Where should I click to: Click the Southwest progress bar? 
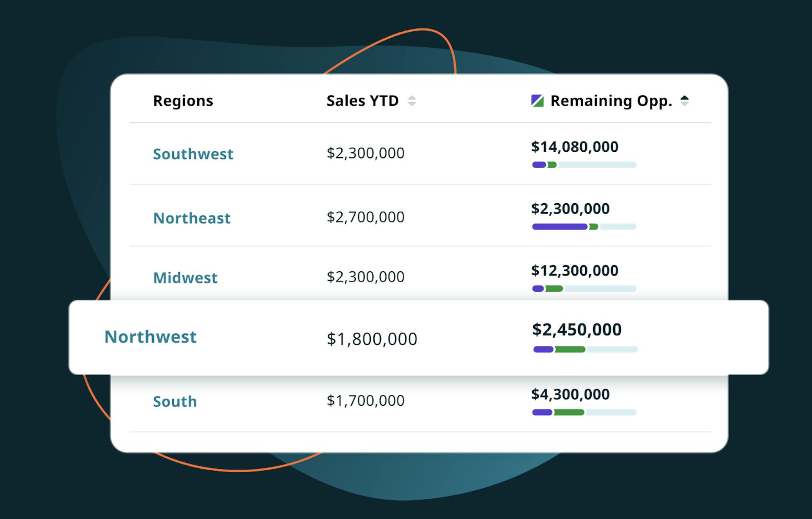point(584,165)
